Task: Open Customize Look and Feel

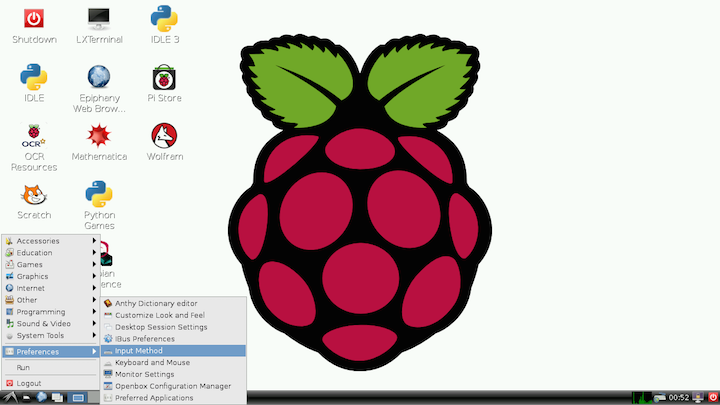Action: (x=174, y=315)
